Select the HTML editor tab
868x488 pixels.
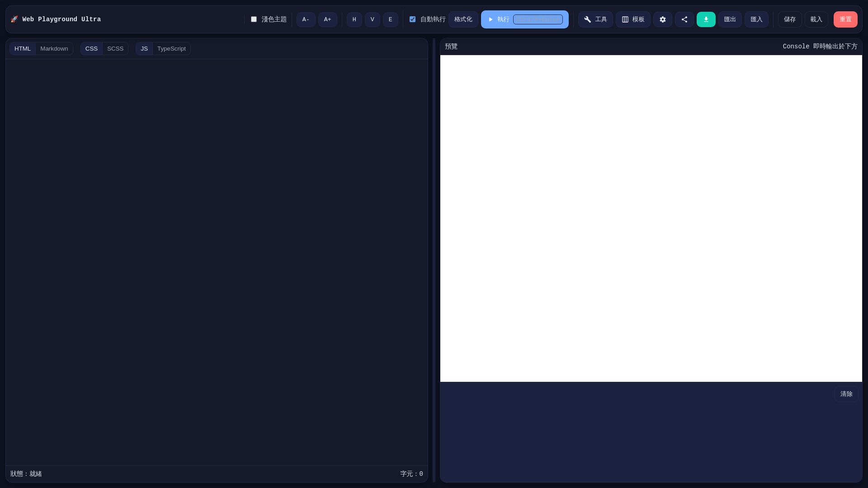click(x=23, y=49)
